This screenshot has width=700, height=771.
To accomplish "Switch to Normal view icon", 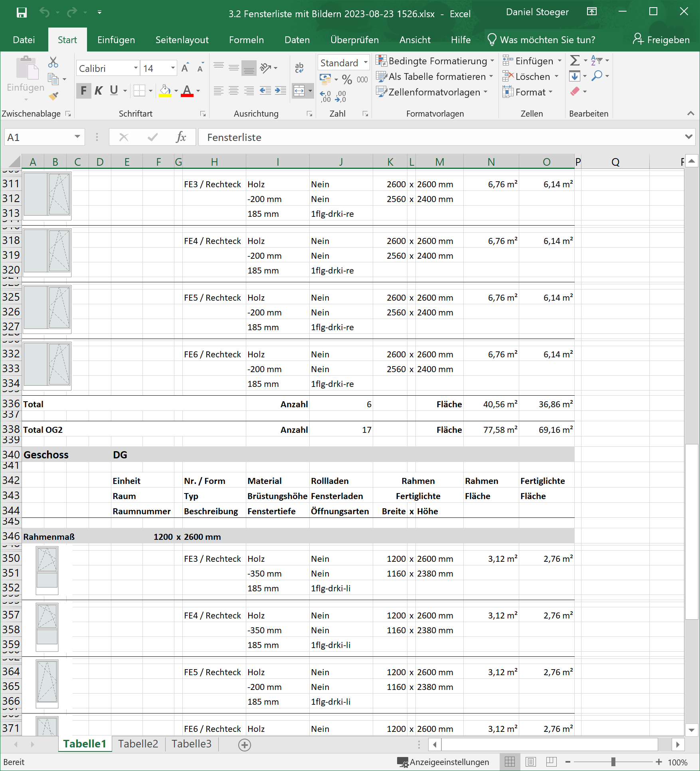I will tap(510, 762).
